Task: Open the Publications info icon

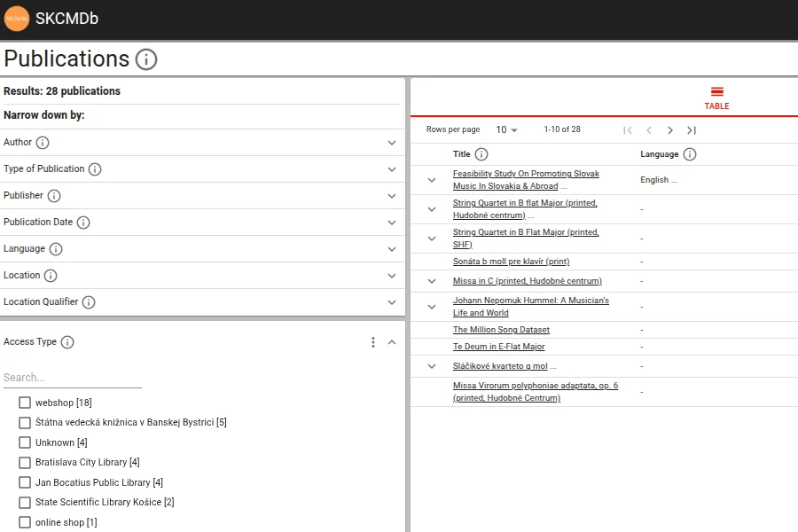Action: (x=145, y=59)
